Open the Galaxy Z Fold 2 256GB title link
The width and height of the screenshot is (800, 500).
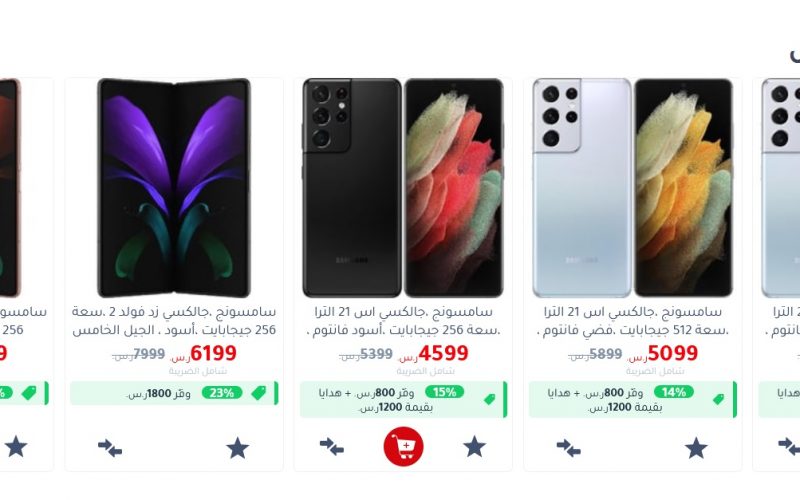coord(173,321)
